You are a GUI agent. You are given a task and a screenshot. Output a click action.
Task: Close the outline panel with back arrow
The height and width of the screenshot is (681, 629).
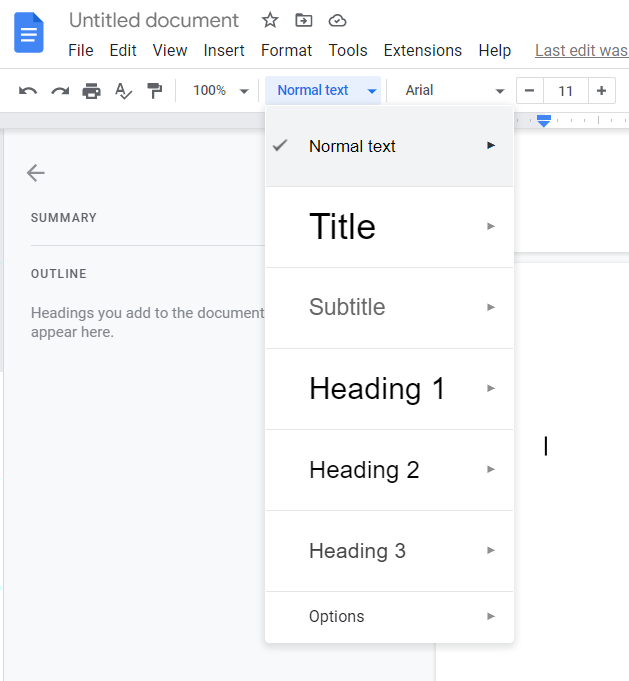[36, 173]
